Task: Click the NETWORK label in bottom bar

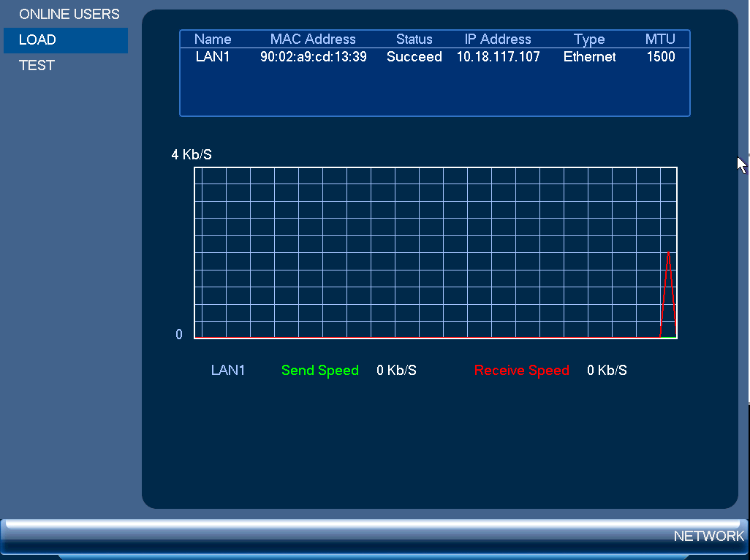Action: click(709, 536)
